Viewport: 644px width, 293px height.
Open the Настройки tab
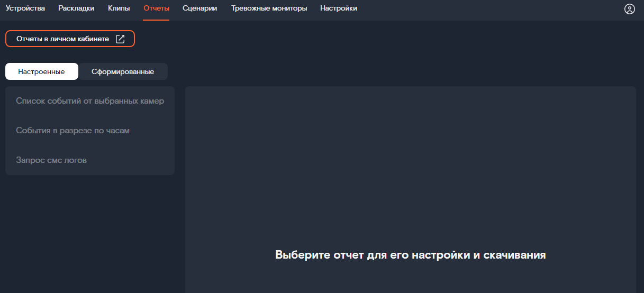pos(338,8)
